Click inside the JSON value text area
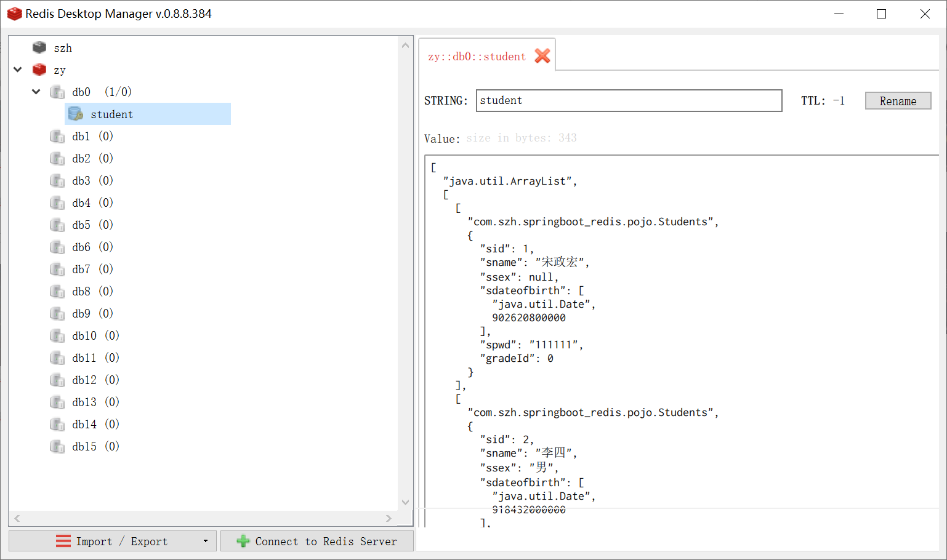This screenshot has height=560, width=947. pyautogui.click(x=681, y=340)
